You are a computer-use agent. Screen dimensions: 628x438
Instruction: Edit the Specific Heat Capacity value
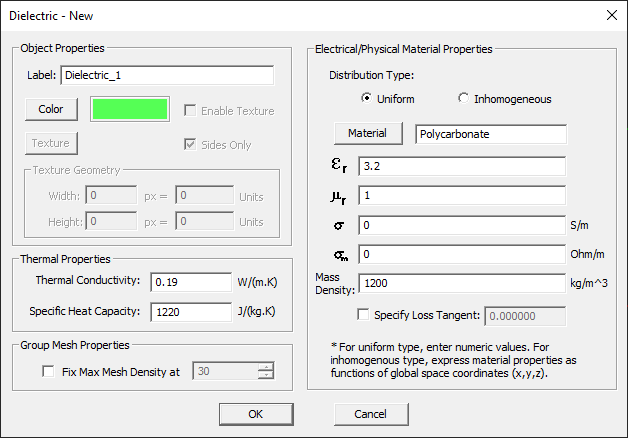pyautogui.click(x=191, y=311)
